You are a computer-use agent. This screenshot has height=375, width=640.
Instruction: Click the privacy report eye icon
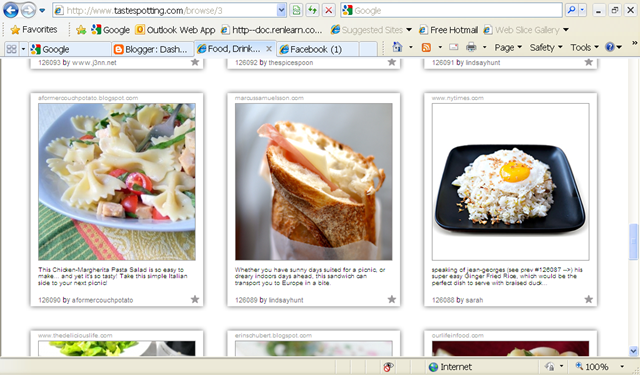click(x=388, y=367)
